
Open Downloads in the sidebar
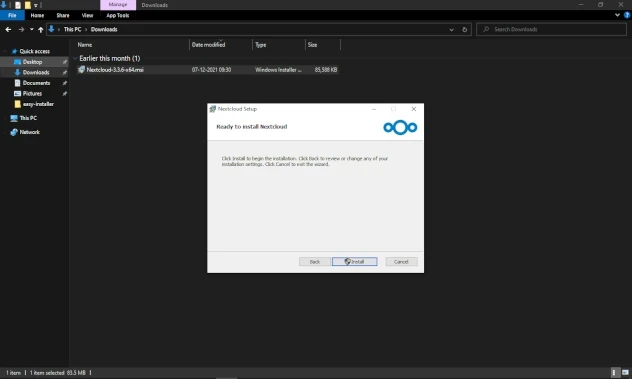36,72
